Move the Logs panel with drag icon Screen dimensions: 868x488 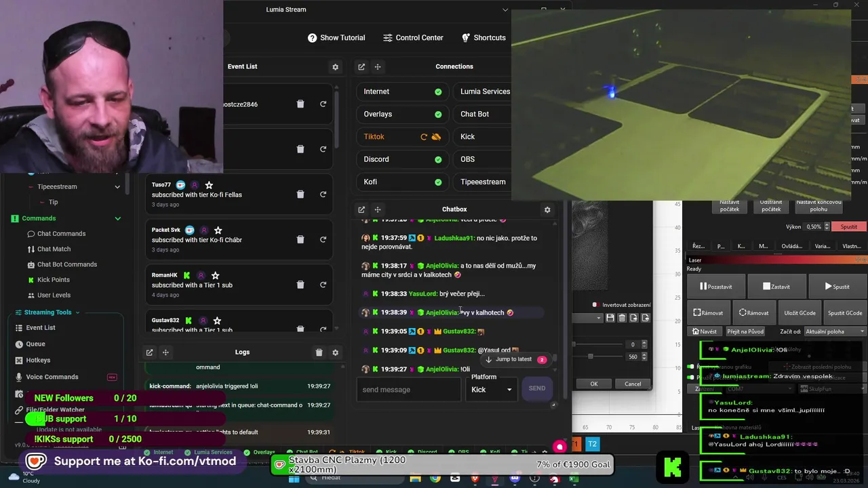click(165, 352)
